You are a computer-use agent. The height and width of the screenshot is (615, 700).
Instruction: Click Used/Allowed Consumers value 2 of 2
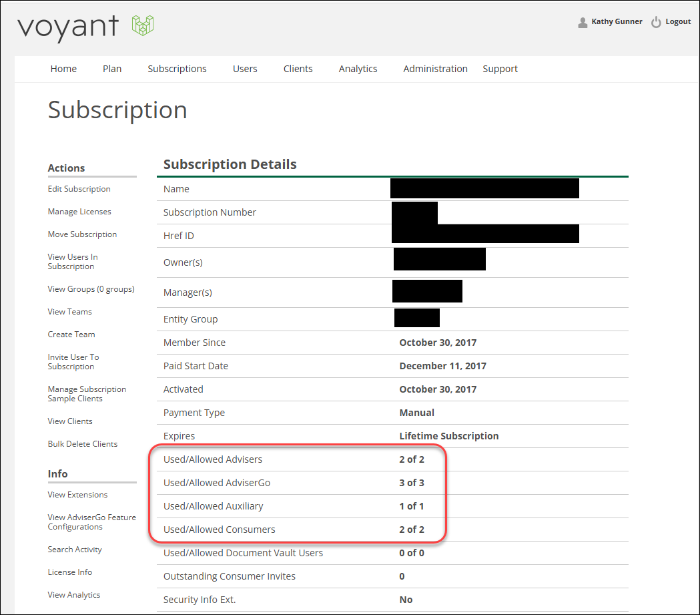click(x=412, y=530)
